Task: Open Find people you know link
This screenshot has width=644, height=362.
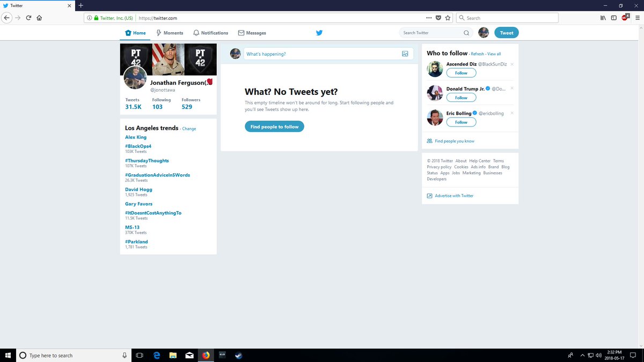Action: [x=455, y=141]
